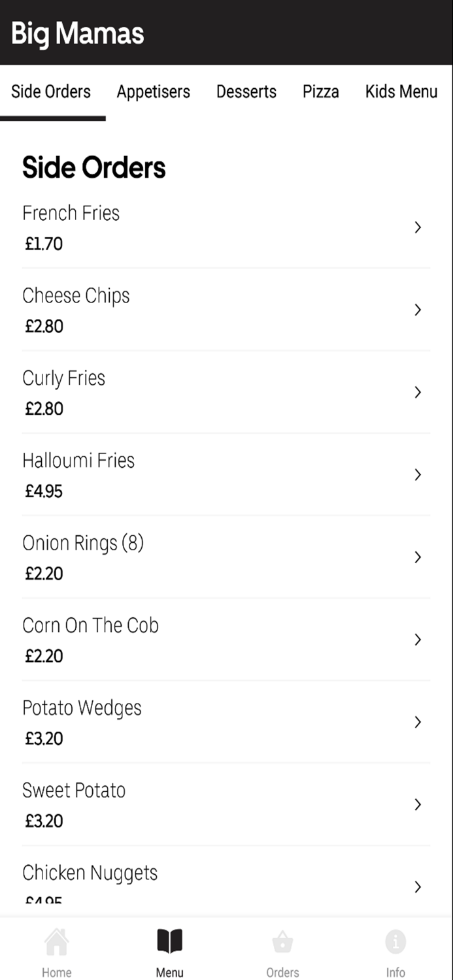Screen dimensions: 453x980
Task: Expand Potato Wedges using its arrow
Action: tap(418, 722)
